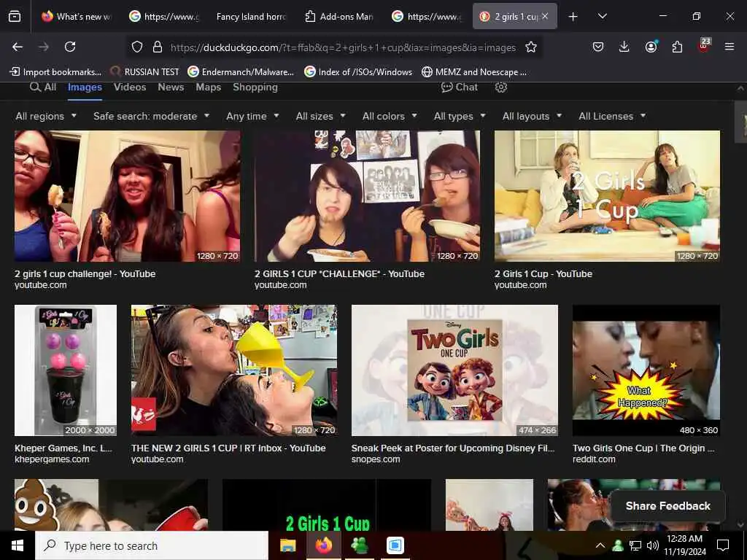This screenshot has width=747, height=560.
Task: Open the Index of /ISOs/Windows bookmark
Action: coord(358,72)
